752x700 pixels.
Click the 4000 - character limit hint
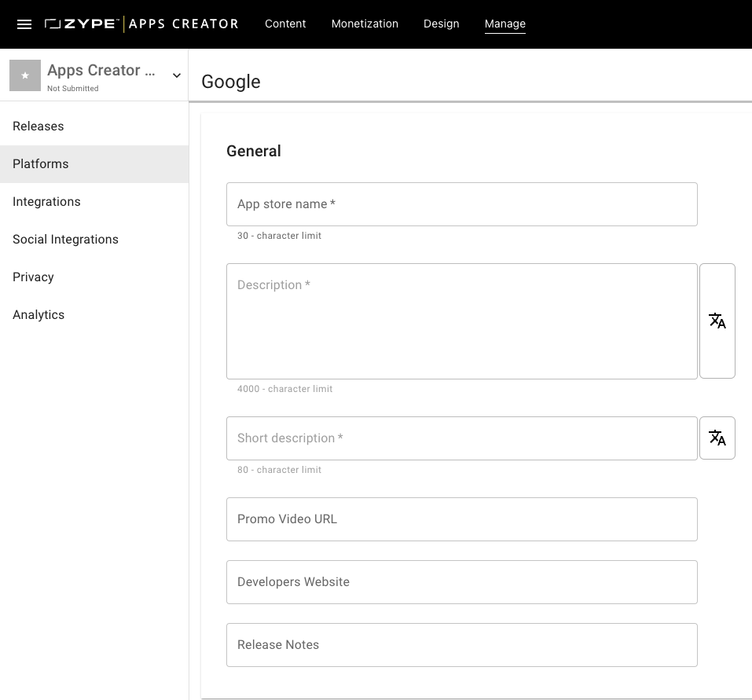click(285, 389)
